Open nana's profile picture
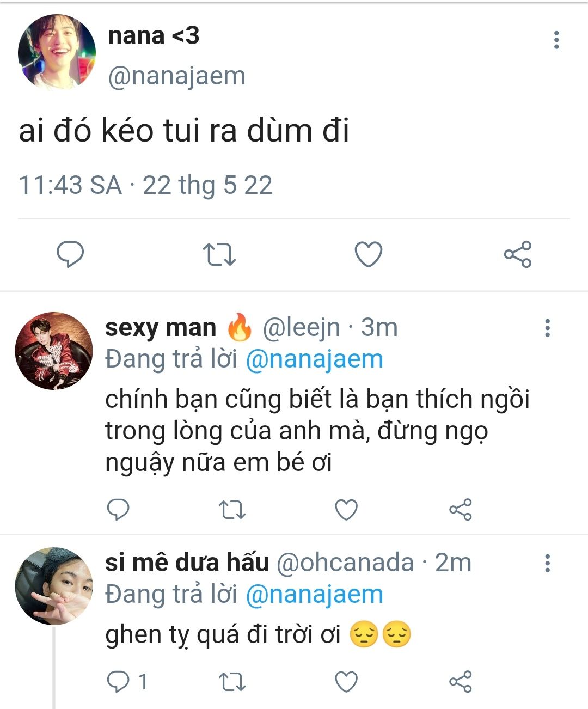 [57, 53]
